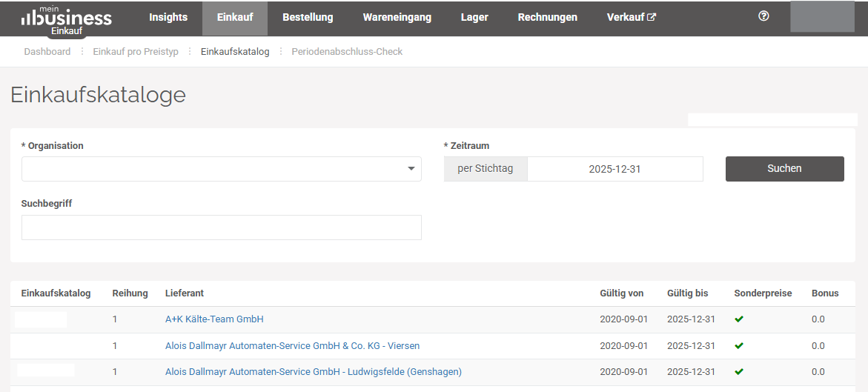Go to Wareneingang section

(397, 17)
